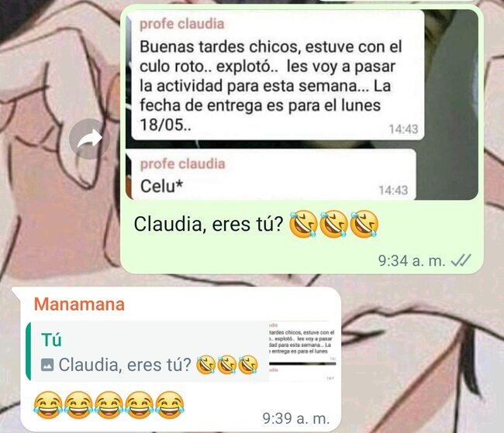Tap the 'Claudia, eres tú?' caption text
The image size is (504, 433).
(x=209, y=224)
